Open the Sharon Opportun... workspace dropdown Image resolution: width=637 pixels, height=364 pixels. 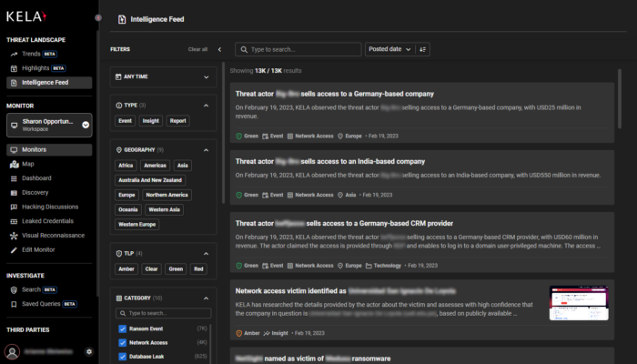49,126
